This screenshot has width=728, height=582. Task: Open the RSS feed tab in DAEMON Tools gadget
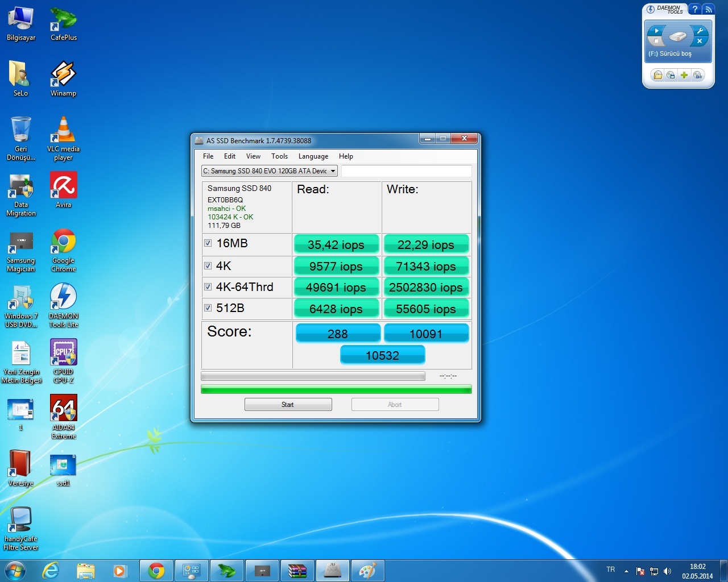tap(708, 9)
